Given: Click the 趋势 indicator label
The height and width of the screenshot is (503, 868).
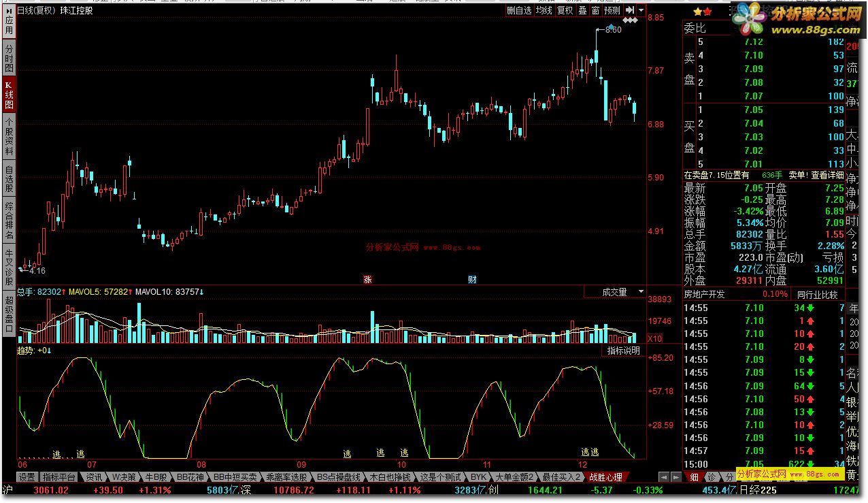Looking at the screenshot, I should [x=26, y=351].
